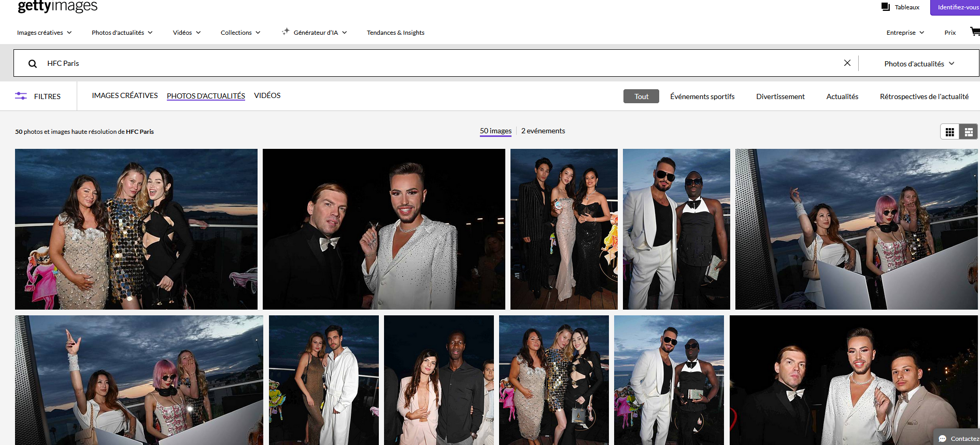Select the PHOTOS D'ACTUALITÉS tab
Screen dimensions: 980x445
tap(206, 96)
